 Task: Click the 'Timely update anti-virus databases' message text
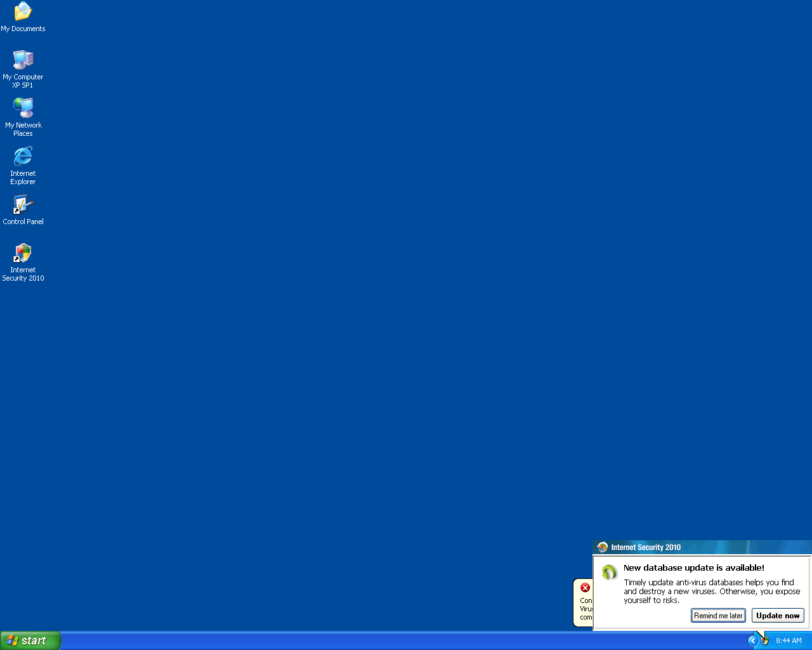pos(709,591)
